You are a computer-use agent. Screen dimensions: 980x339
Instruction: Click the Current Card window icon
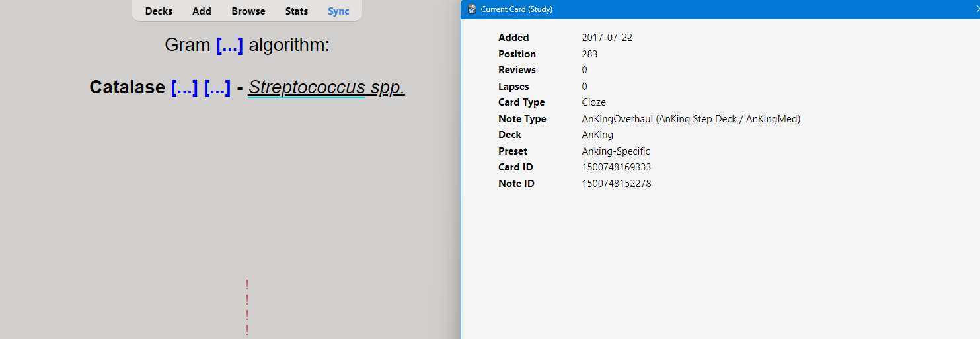coord(472,9)
